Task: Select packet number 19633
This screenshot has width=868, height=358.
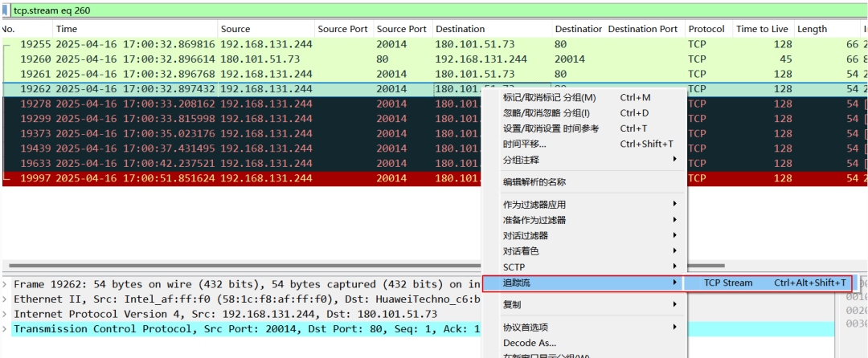Action: (241, 163)
